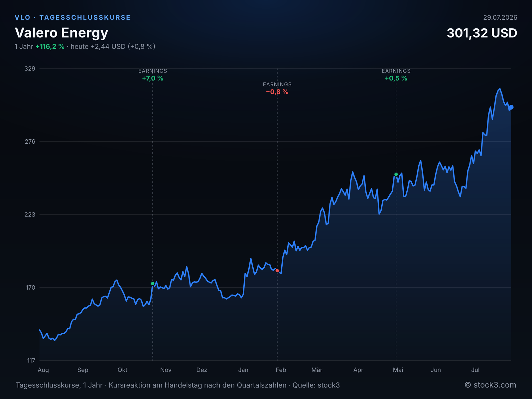The height and width of the screenshot is (399, 532).
Task: Click the footer note about Tagesschlusskurse source
Action: (x=178, y=385)
